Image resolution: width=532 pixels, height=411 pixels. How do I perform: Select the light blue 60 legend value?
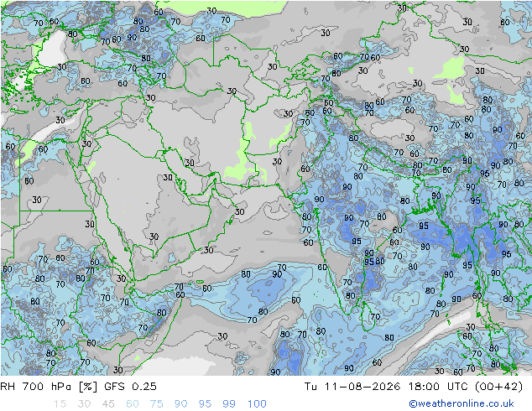133,403
